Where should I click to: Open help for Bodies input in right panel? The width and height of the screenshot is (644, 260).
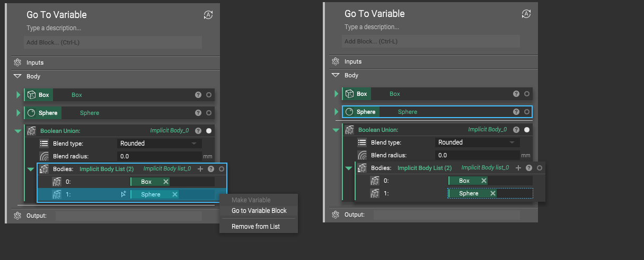point(529,168)
